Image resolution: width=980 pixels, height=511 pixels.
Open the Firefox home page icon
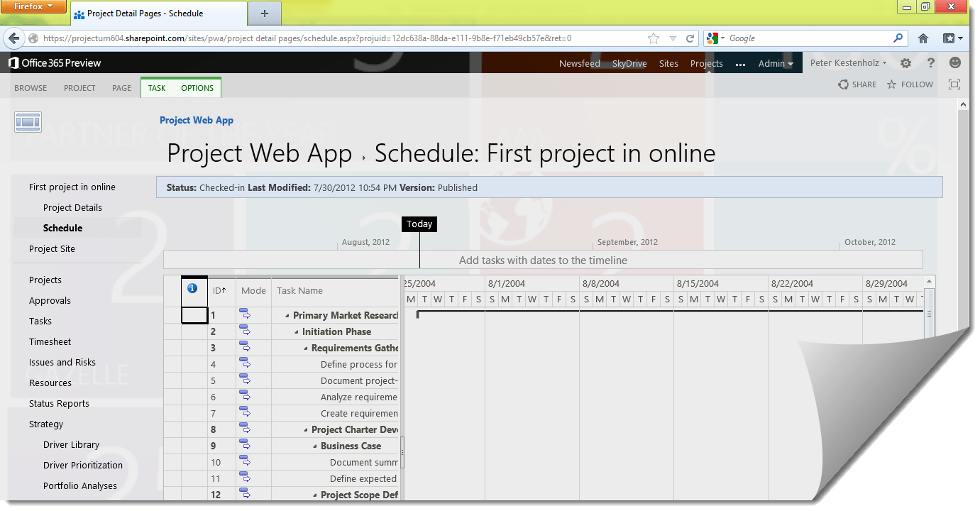coord(923,38)
